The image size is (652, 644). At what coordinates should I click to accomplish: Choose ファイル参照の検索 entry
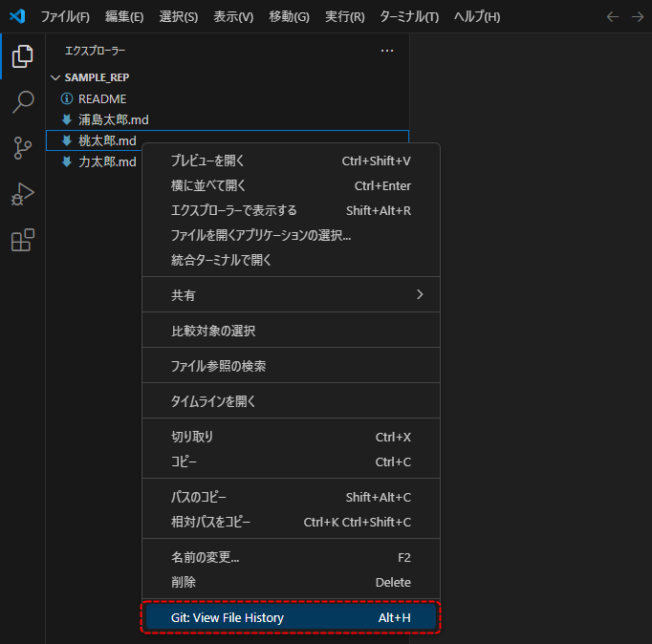coord(291,366)
